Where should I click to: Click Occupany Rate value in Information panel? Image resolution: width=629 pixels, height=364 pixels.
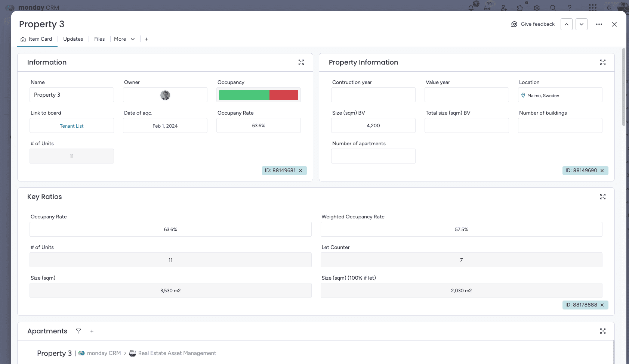pyautogui.click(x=259, y=125)
